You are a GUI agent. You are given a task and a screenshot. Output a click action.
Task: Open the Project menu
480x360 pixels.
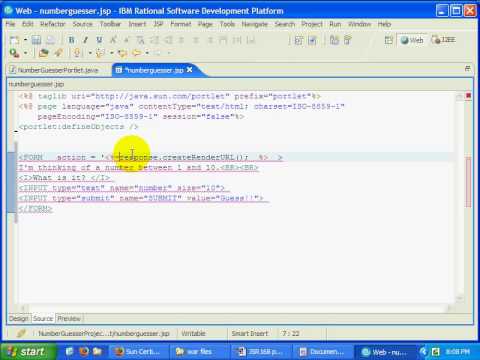click(312, 24)
